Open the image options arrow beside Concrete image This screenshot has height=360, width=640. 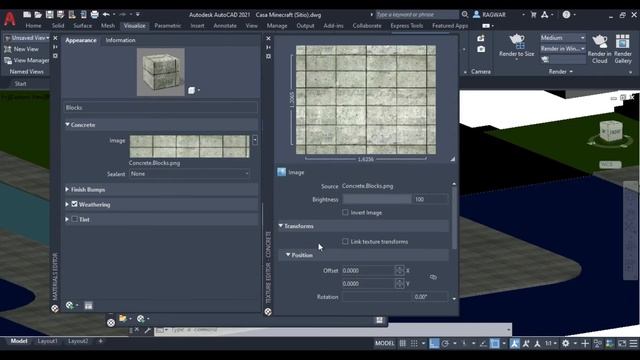point(255,140)
